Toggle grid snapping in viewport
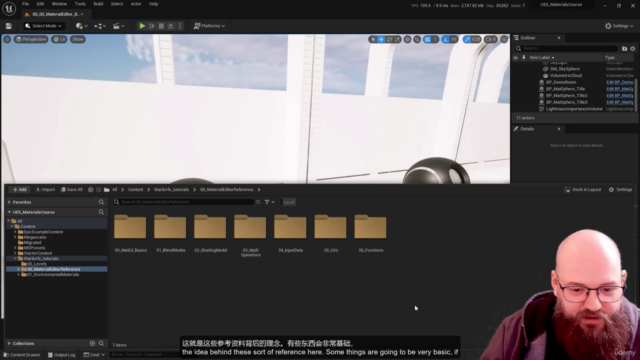 tap(427, 39)
